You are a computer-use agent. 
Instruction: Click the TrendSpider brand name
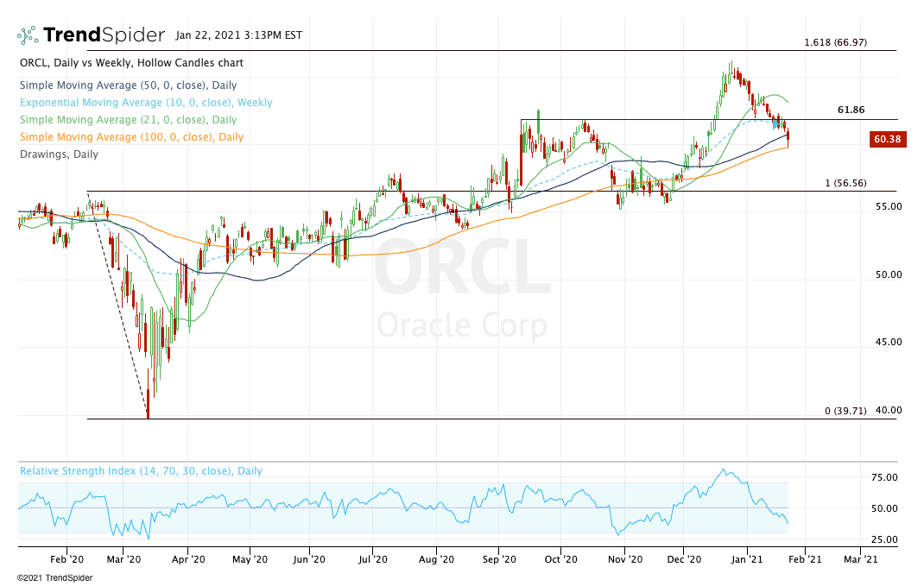pos(104,35)
